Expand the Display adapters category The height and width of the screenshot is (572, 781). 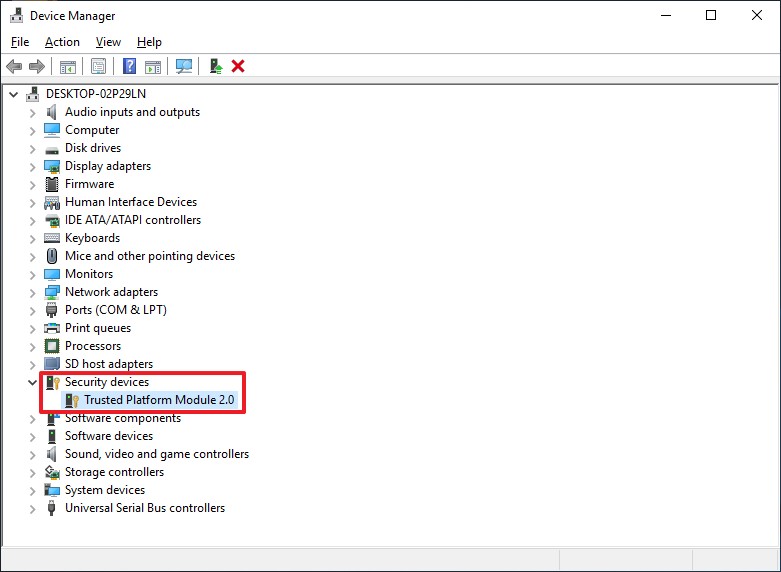point(33,166)
